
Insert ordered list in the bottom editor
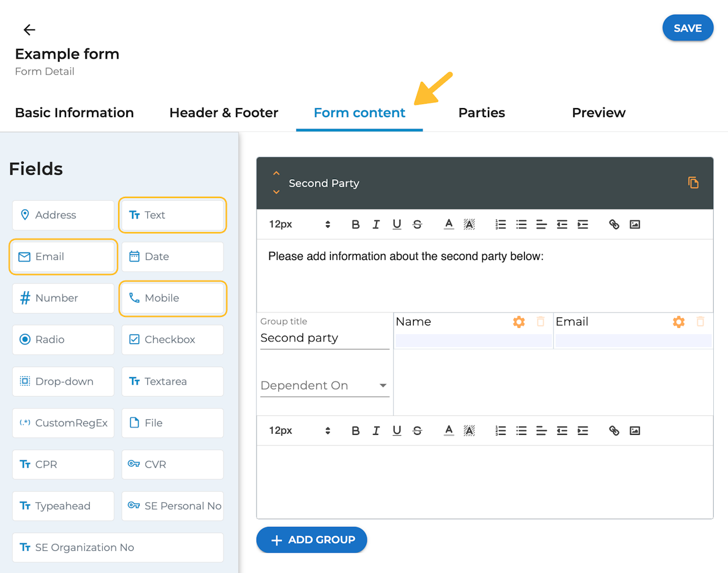click(500, 431)
